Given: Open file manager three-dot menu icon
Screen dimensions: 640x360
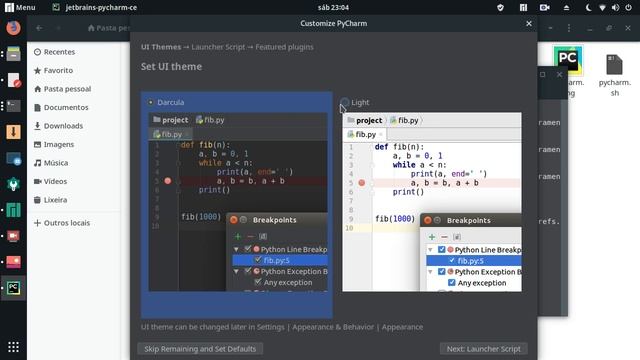Looking at the screenshot, I should [569, 28].
